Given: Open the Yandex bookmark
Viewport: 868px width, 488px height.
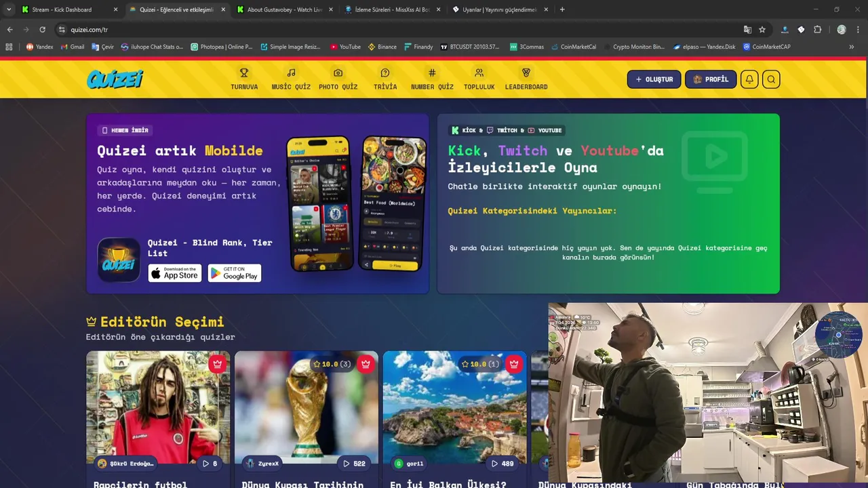Looking at the screenshot, I should pyautogui.click(x=39, y=47).
